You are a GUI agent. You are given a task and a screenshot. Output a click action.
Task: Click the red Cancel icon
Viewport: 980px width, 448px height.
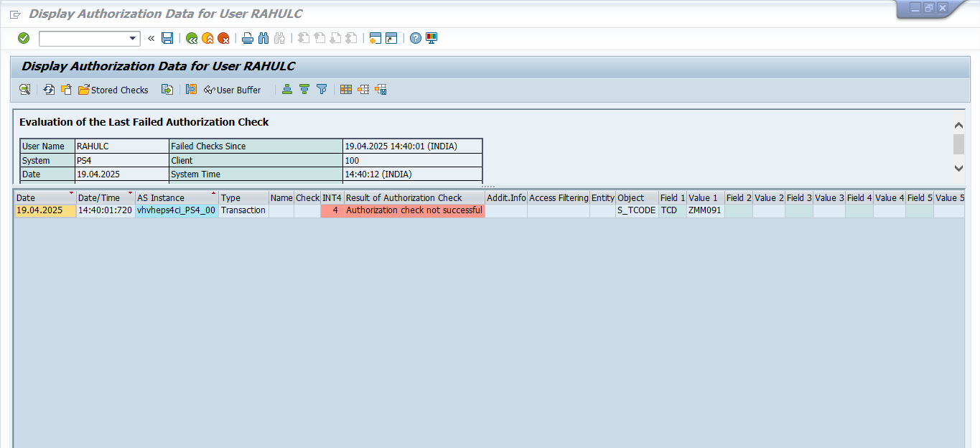pyautogui.click(x=223, y=38)
